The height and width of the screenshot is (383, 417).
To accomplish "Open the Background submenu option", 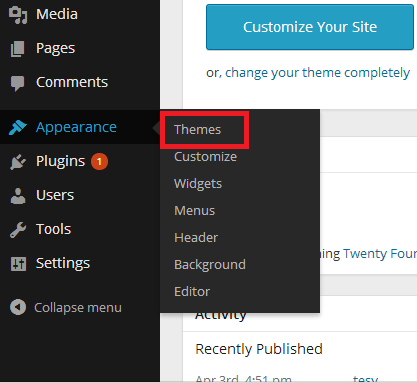I will (210, 265).
